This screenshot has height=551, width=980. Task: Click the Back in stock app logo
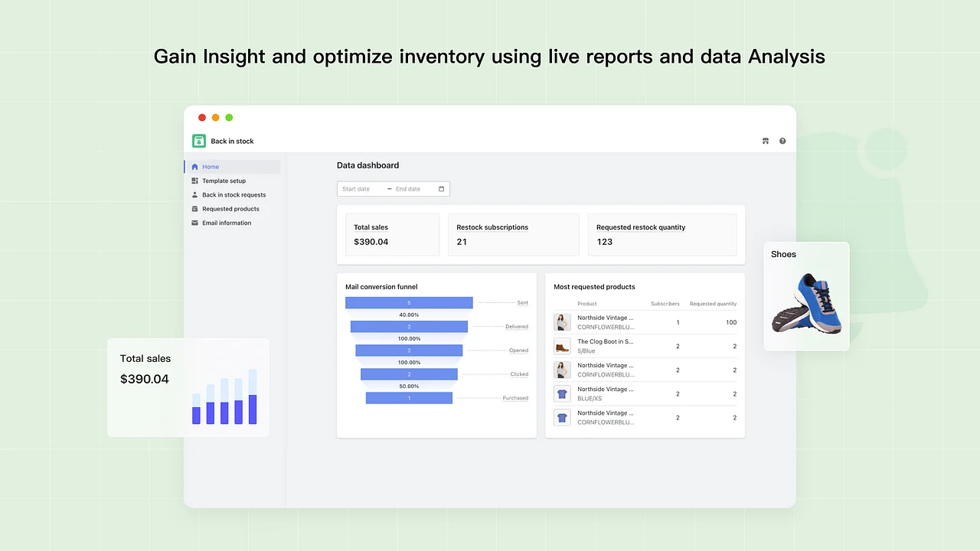(x=199, y=141)
